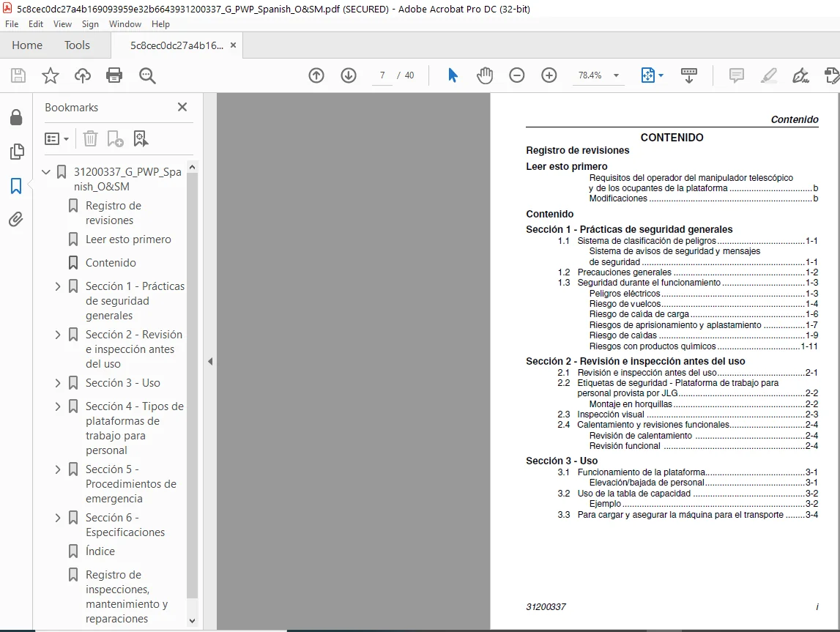Add document to starred with star icon

[51, 75]
